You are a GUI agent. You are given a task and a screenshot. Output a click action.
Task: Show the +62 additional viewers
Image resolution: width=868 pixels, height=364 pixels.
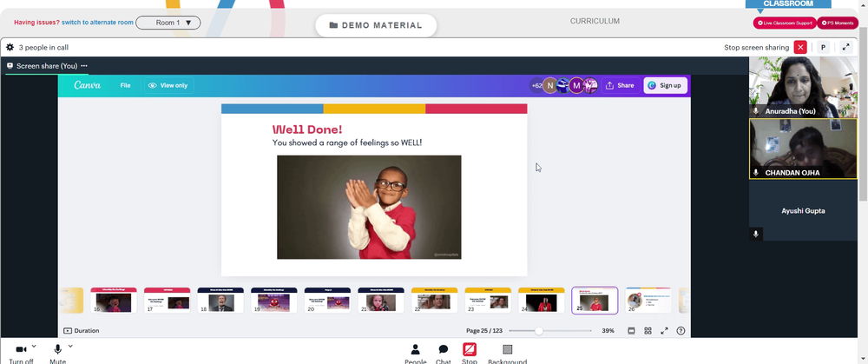536,85
